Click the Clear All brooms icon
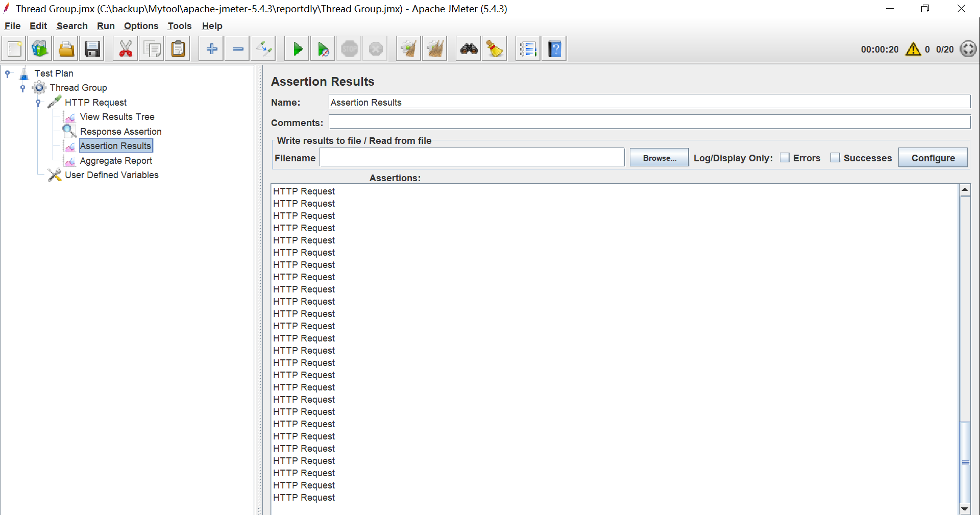 [x=435, y=49]
